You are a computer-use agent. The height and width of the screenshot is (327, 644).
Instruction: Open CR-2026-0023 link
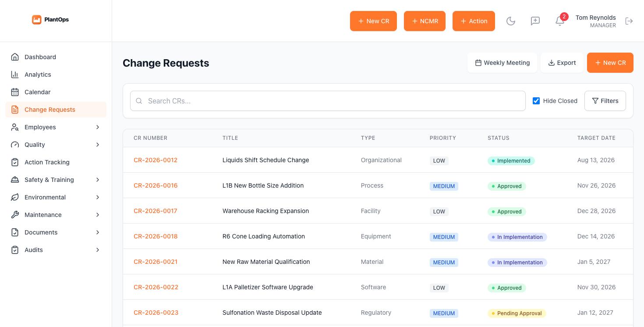156,313
